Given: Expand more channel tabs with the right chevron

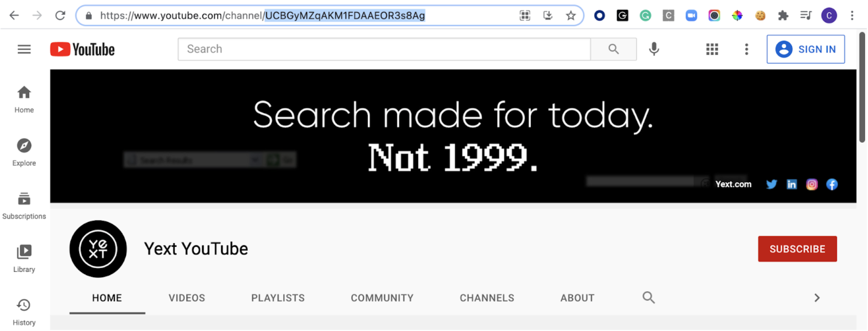Looking at the screenshot, I should tap(817, 298).
